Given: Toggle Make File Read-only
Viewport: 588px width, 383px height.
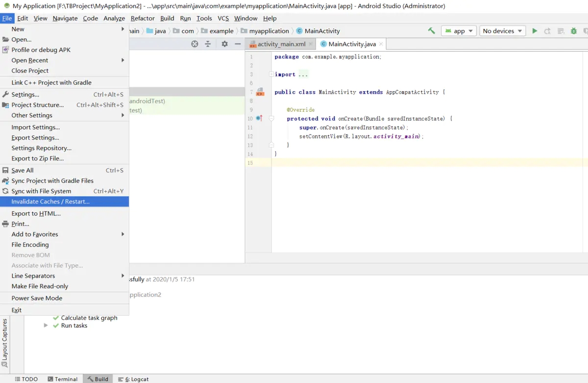Looking at the screenshot, I should (x=64, y=286).
